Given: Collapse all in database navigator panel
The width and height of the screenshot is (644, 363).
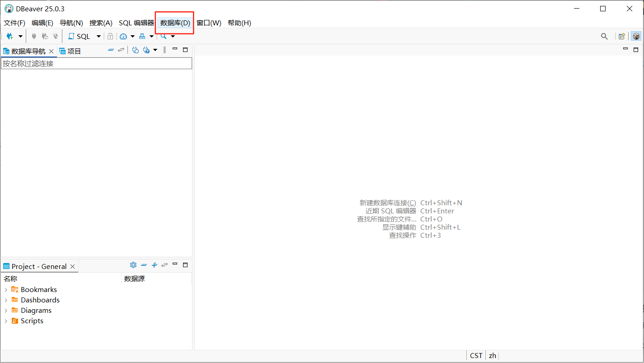Looking at the screenshot, I should 111,50.
